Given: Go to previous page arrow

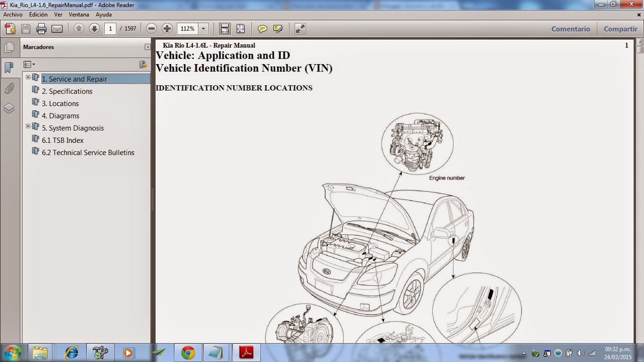Looking at the screenshot, I should 79,29.
